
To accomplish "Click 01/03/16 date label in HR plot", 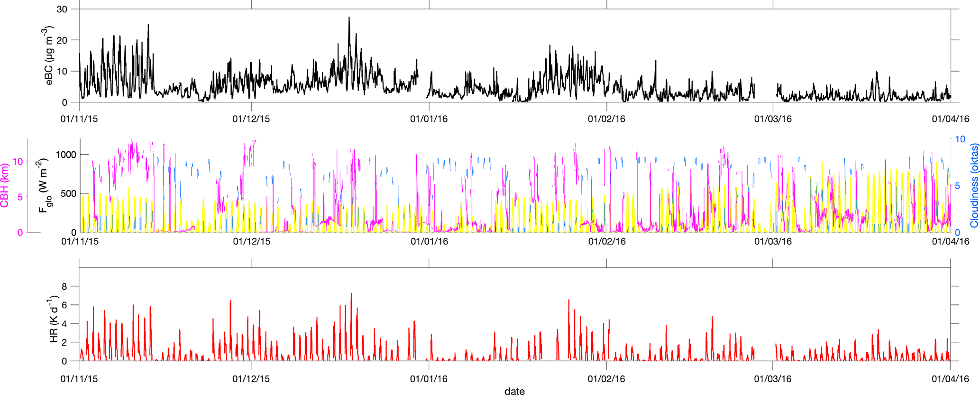I will [x=773, y=378].
